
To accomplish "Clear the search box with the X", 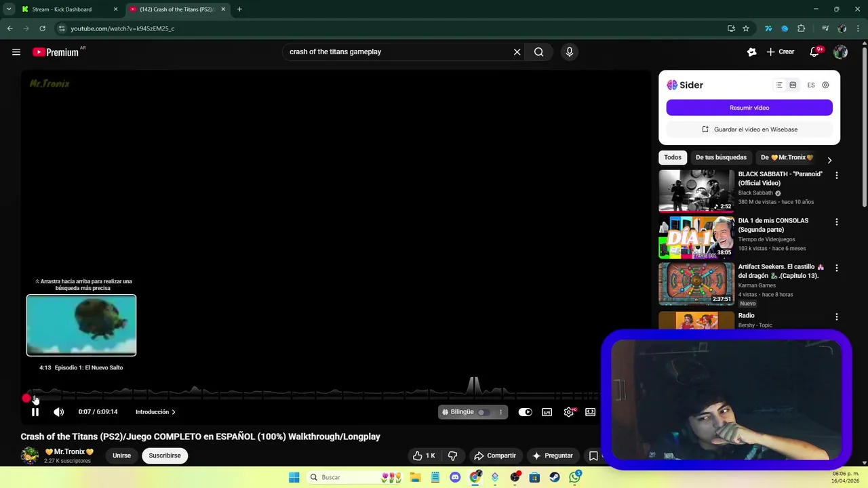I will click(517, 52).
